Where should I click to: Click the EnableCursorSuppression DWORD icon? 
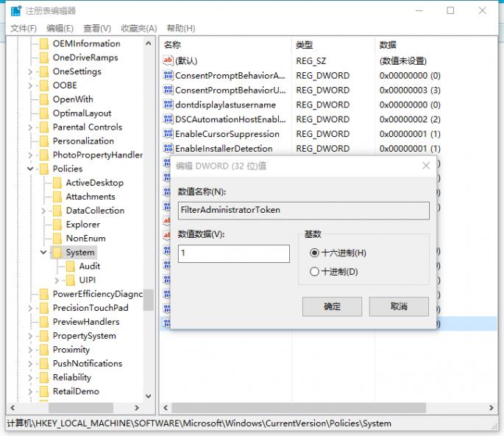point(168,133)
